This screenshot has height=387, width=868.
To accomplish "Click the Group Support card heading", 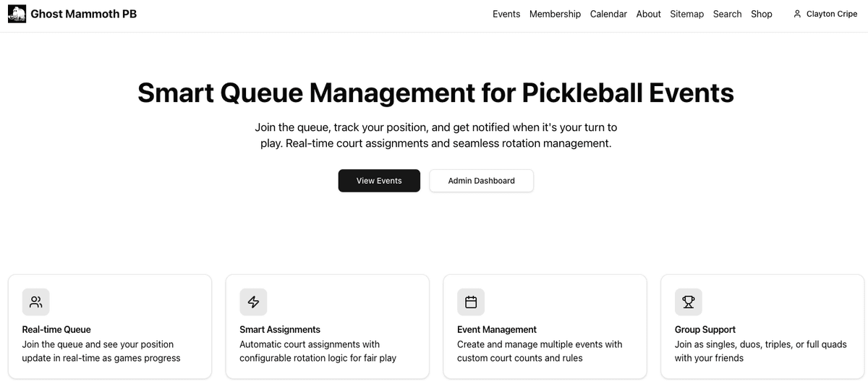I will [705, 329].
